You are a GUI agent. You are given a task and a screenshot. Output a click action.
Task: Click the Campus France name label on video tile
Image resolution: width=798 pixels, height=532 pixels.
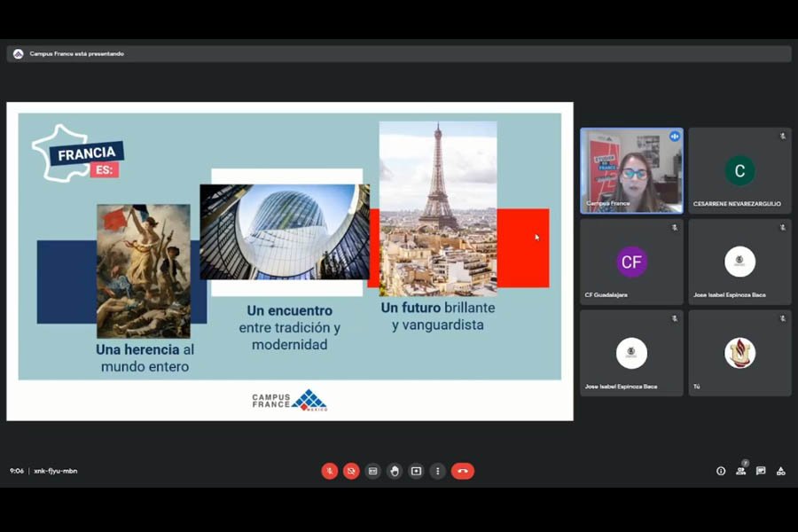(x=607, y=203)
